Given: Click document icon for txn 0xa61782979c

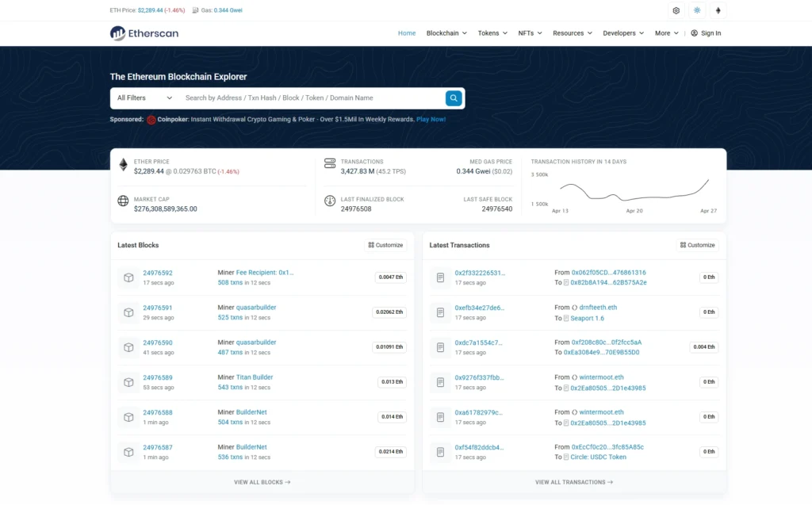Looking at the screenshot, I should (x=440, y=417).
